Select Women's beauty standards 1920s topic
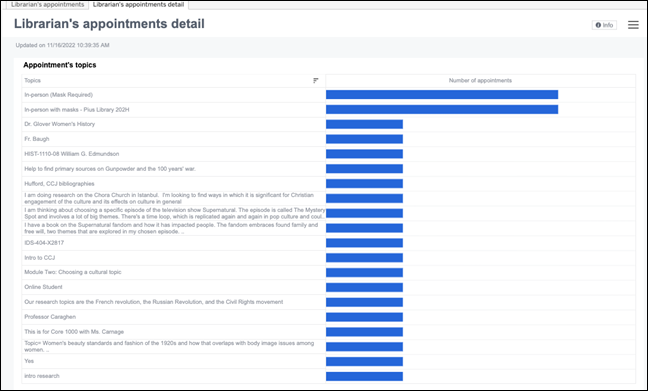Image resolution: width=648 pixels, height=391 pixels. (x=169, y=346)
